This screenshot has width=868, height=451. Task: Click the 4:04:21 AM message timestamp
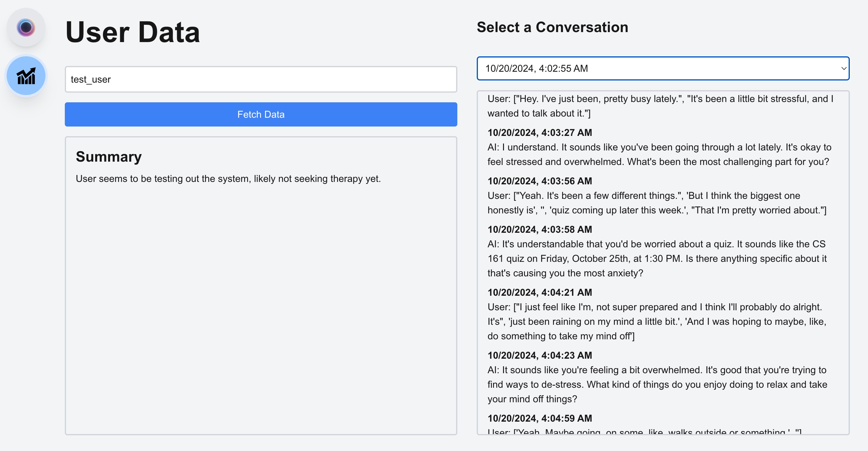539,292
